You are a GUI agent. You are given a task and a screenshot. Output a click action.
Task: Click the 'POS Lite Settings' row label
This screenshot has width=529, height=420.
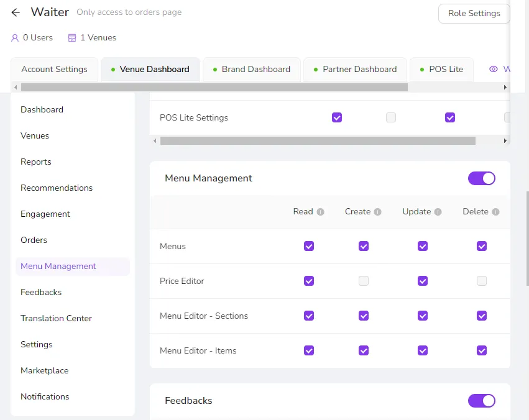tap(194, 117)
